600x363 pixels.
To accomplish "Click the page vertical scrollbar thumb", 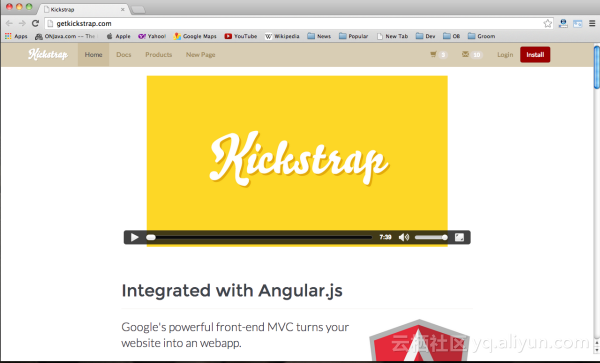I will (597, 67).
